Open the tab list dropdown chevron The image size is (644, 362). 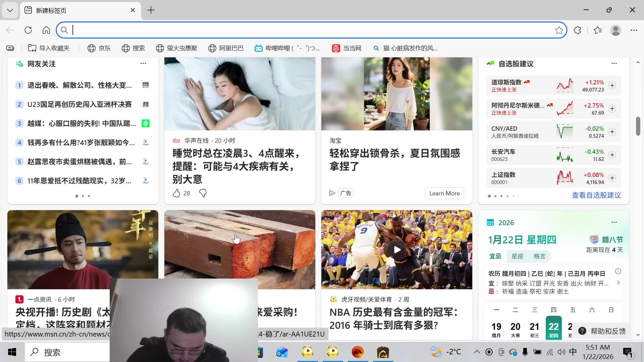10,10
